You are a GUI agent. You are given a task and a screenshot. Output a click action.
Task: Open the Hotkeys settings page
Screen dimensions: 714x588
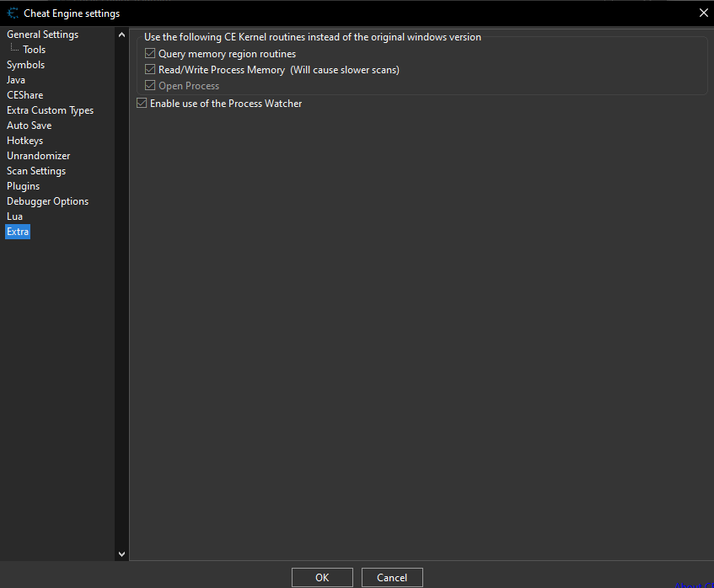[x=24, y=141]
